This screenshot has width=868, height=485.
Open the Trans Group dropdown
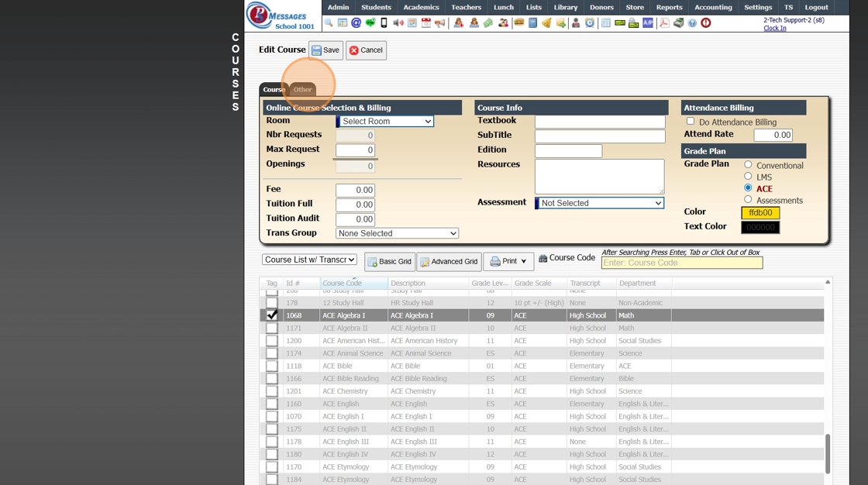pos(397,233)
